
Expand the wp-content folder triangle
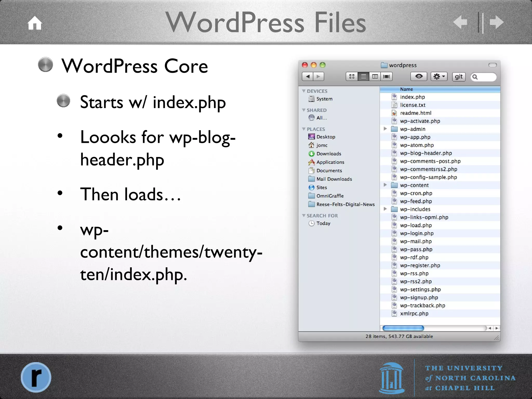[x=385, y=185]
